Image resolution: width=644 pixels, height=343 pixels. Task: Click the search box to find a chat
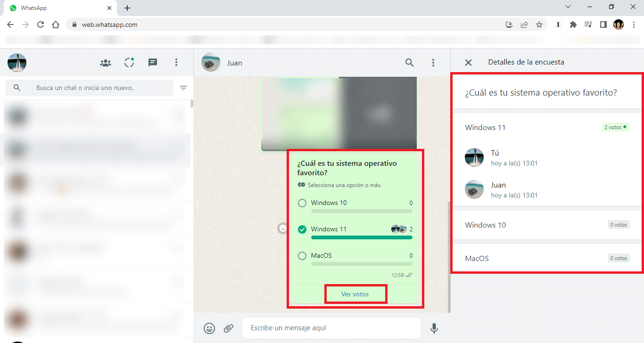click(90, 88)
